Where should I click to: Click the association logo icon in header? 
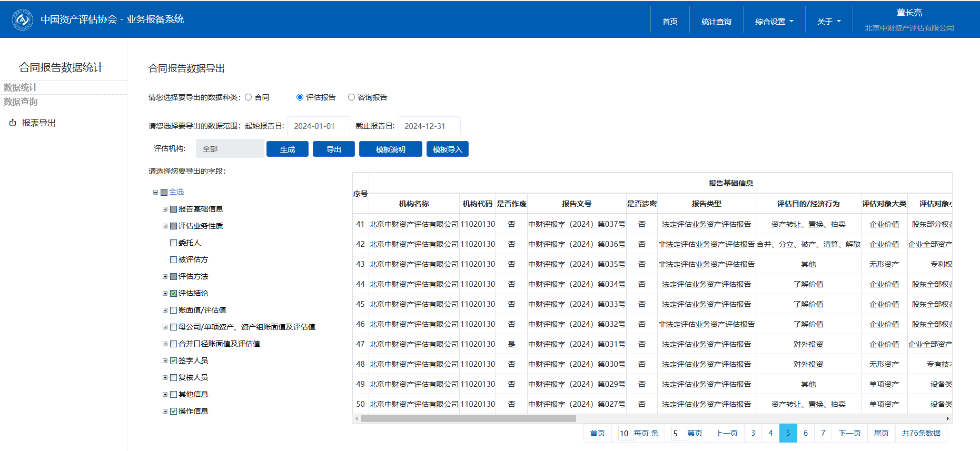(x=22, y=19)
